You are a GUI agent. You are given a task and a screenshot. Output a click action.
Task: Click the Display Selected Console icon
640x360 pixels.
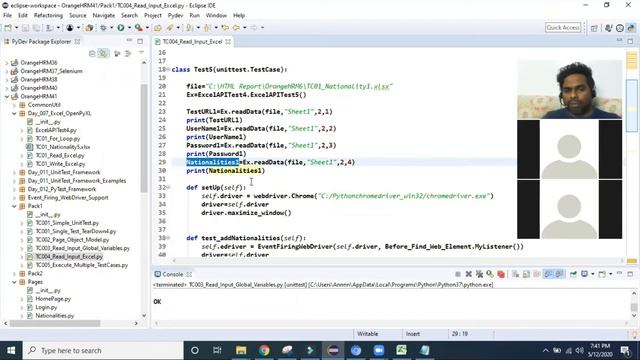pyautogui.click(x=585, y=274)
